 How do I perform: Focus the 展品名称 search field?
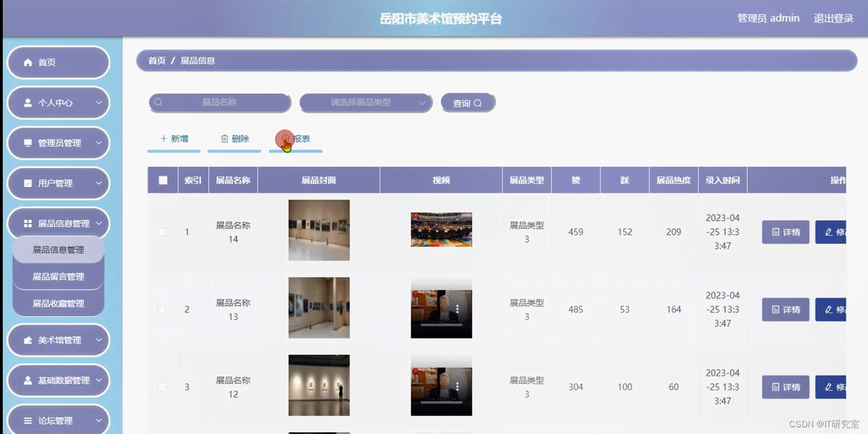pyautogui.click(x=220, y=103)
